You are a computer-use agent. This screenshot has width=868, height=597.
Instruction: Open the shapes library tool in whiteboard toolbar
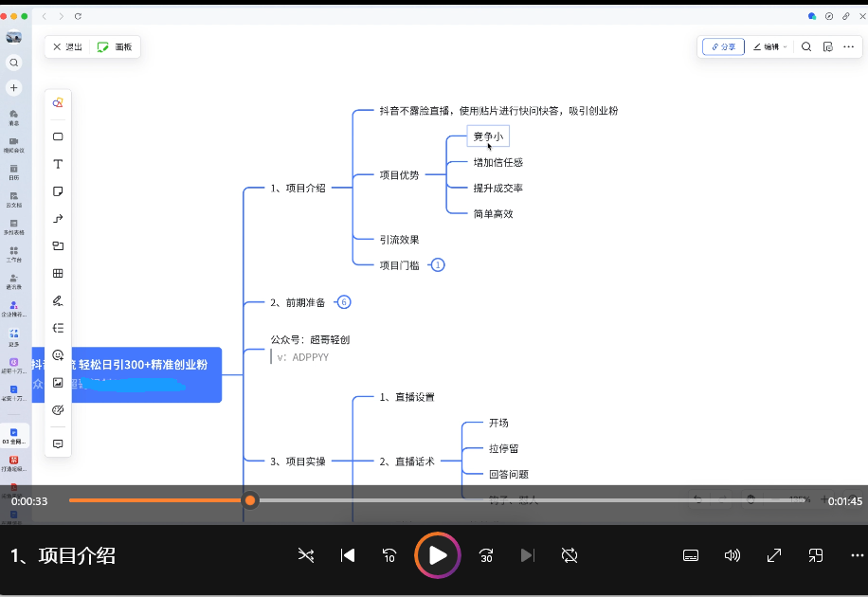(58, 103)
